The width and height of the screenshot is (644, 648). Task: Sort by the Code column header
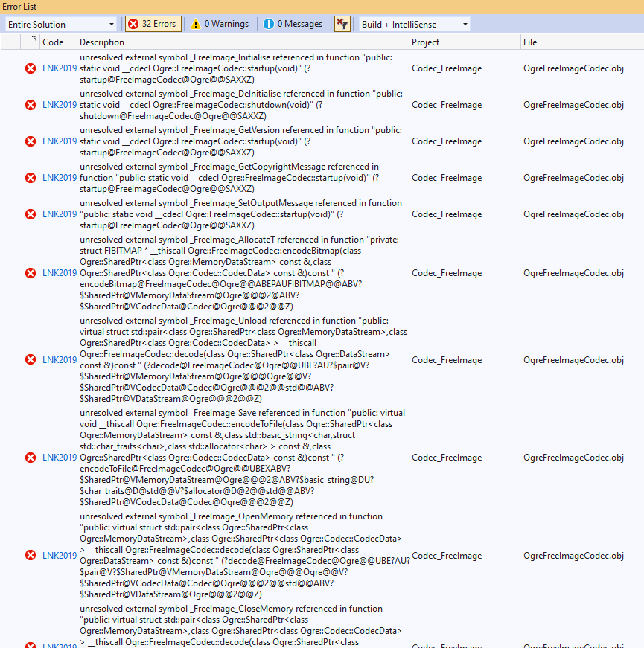pos(58,42)
